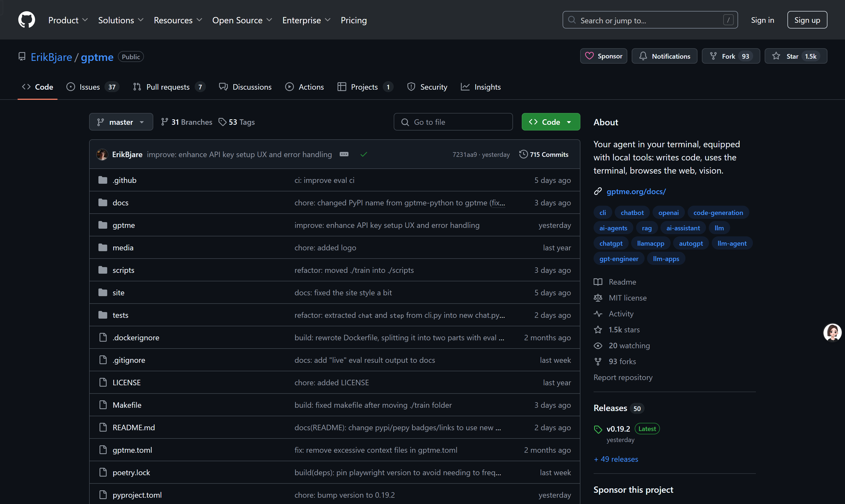Open the docs folder

120,202
